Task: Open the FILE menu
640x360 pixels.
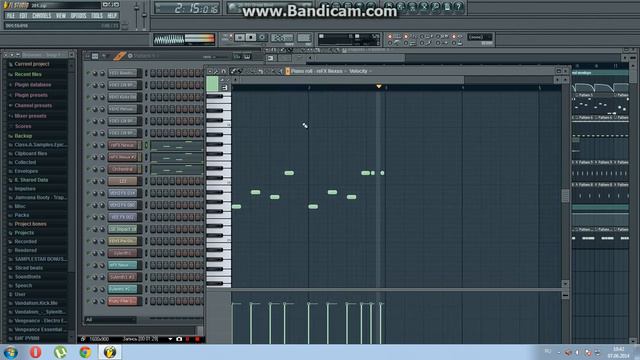Action: tap(10, 16)
